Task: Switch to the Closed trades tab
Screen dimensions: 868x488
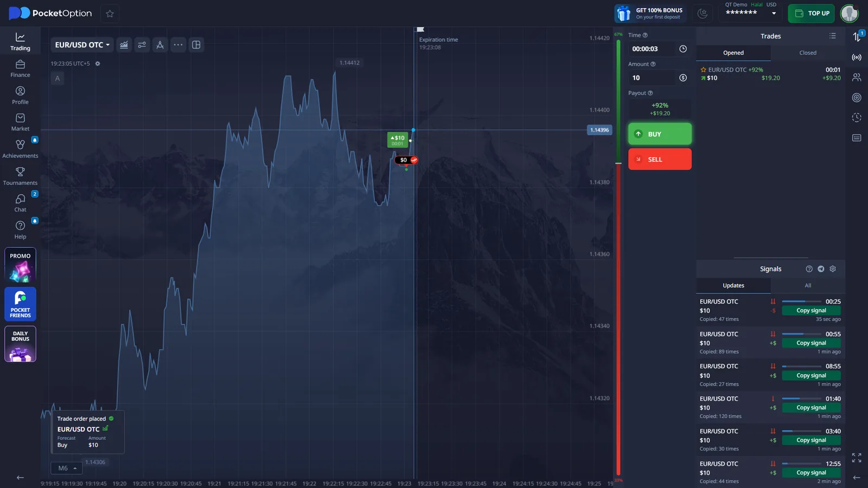Action: 808,53
